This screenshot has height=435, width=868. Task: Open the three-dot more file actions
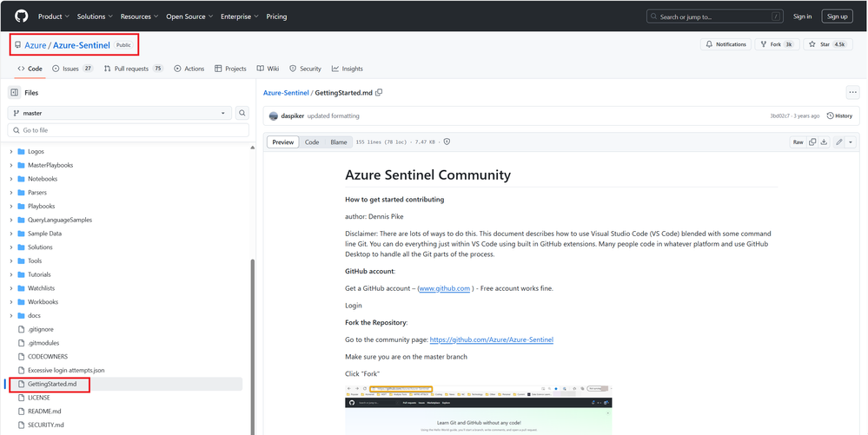[x=852, y=92]
